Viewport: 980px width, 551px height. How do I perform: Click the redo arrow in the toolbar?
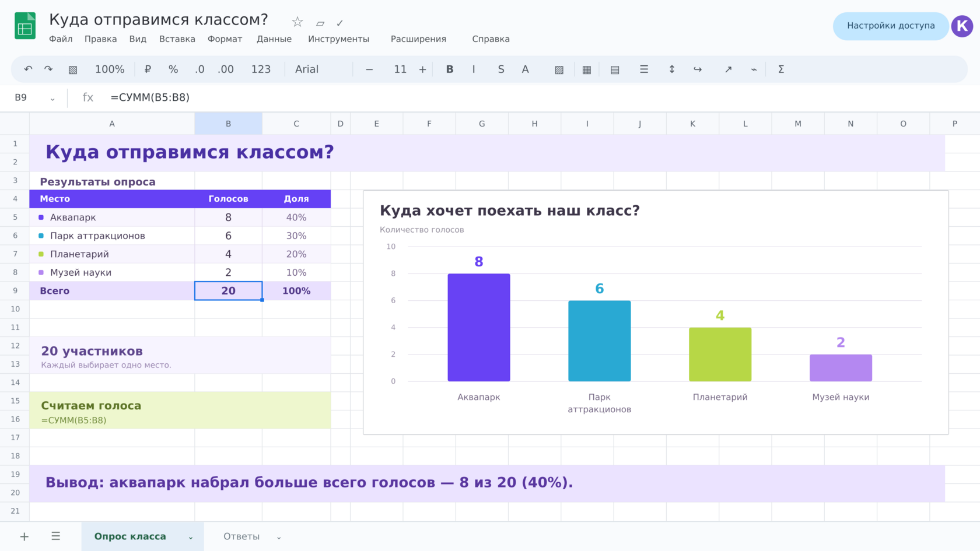(x=48, y=69)
